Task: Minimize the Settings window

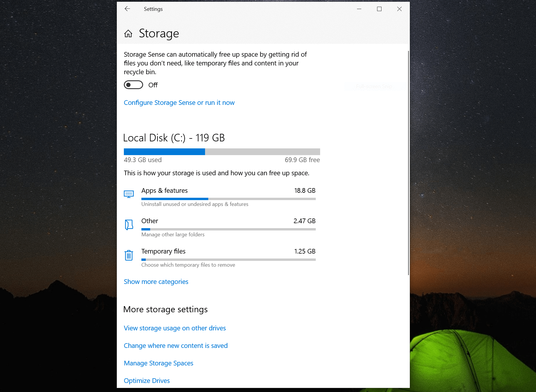Action: (359, 9)
